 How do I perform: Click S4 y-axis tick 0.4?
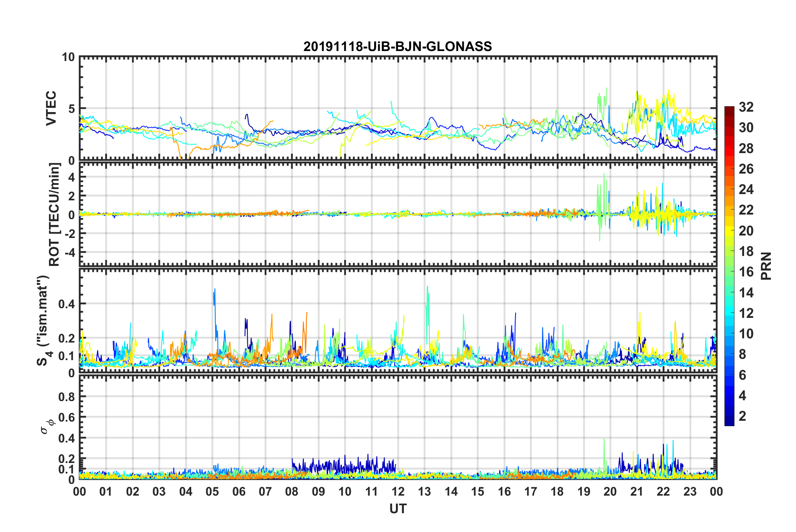(67, 304)
